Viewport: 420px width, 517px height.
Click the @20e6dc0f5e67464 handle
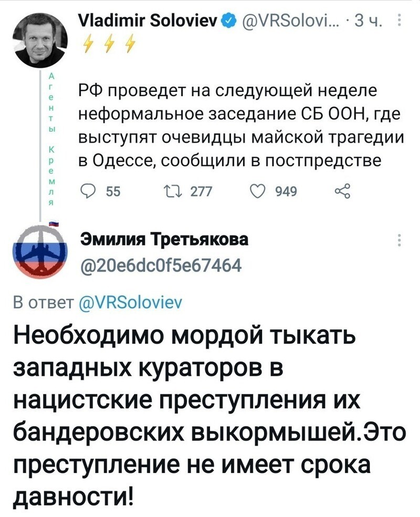161,264
